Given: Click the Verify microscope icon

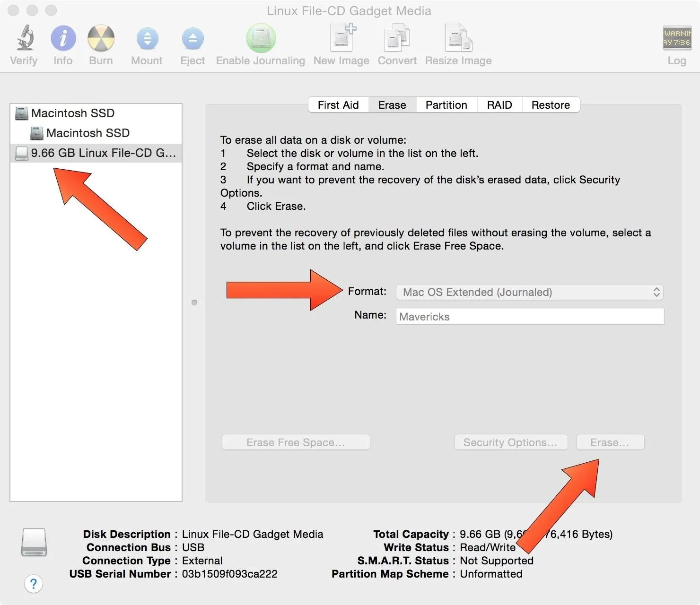Looking at the screenshot, I should coord(25,38).
